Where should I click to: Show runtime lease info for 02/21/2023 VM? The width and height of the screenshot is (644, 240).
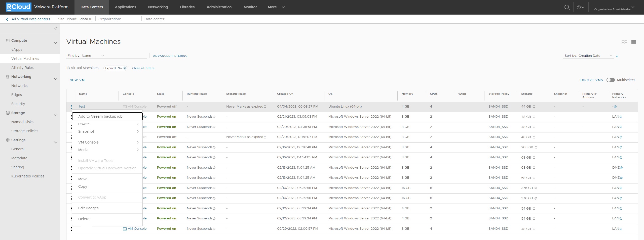(214, 117)
